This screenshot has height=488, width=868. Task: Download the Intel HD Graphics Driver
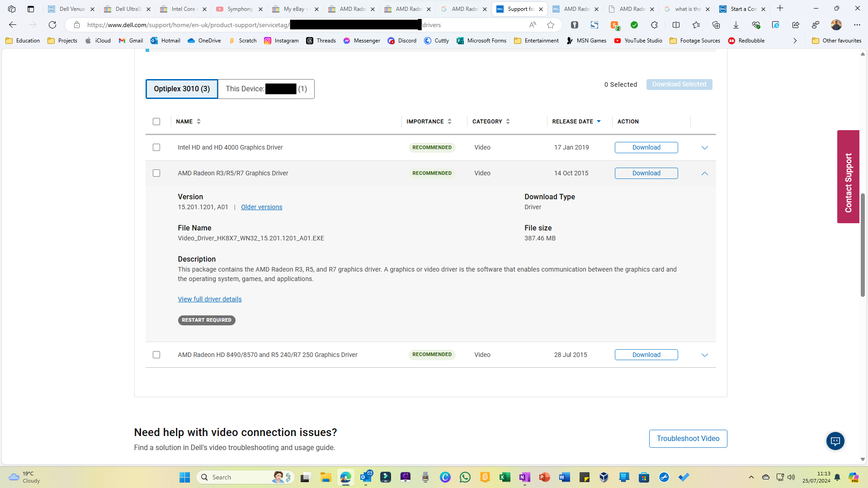coord(646,147)
